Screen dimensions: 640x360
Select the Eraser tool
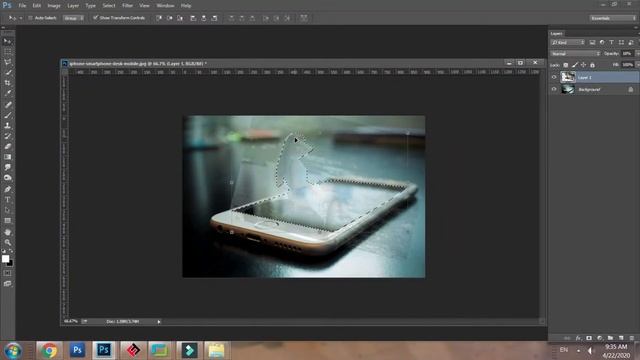click(x=7, y=147)
